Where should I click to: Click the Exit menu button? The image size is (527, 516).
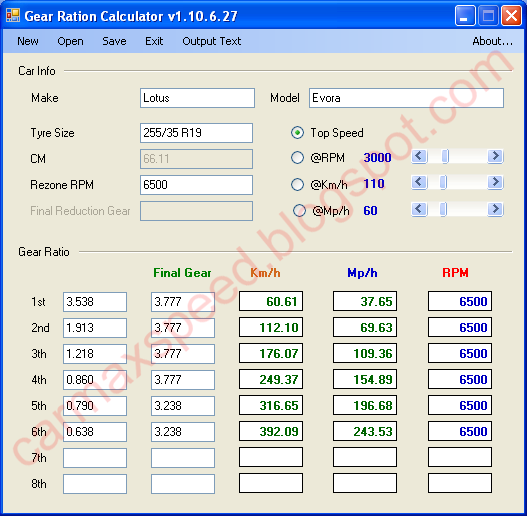pos(154,41)
